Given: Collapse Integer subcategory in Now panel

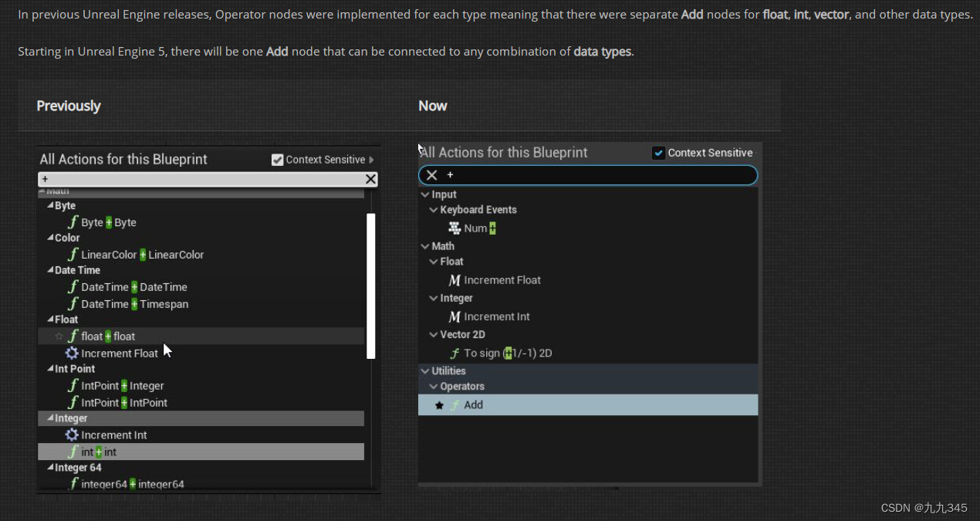Looking at the screenshot, I should tap(433, 298).
